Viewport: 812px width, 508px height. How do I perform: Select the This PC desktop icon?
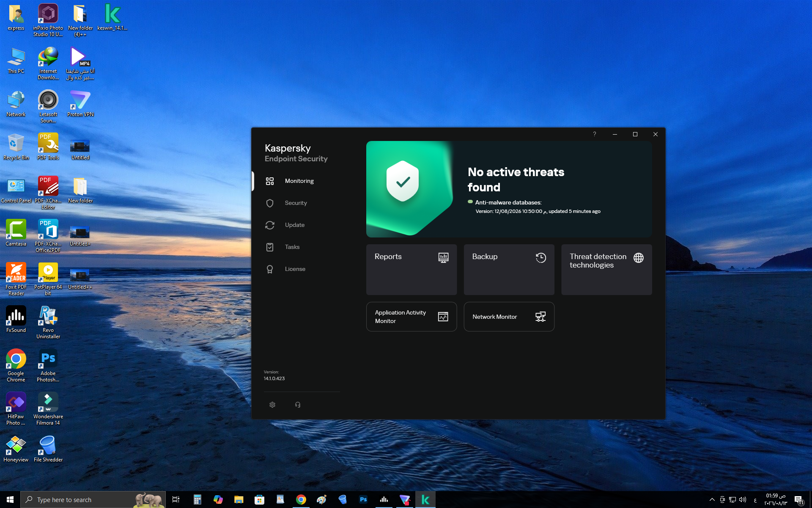pyautogui.click(x=16, y=60)
